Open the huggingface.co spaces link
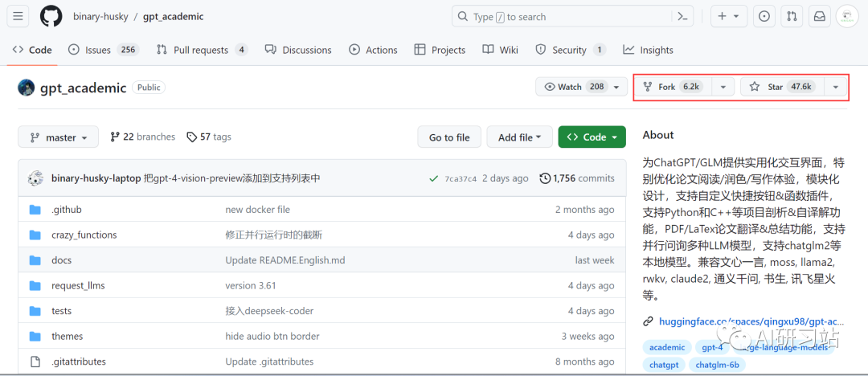The height and width of the screenshot is (376, 868). pyautogui.click(x=751, y=321)
